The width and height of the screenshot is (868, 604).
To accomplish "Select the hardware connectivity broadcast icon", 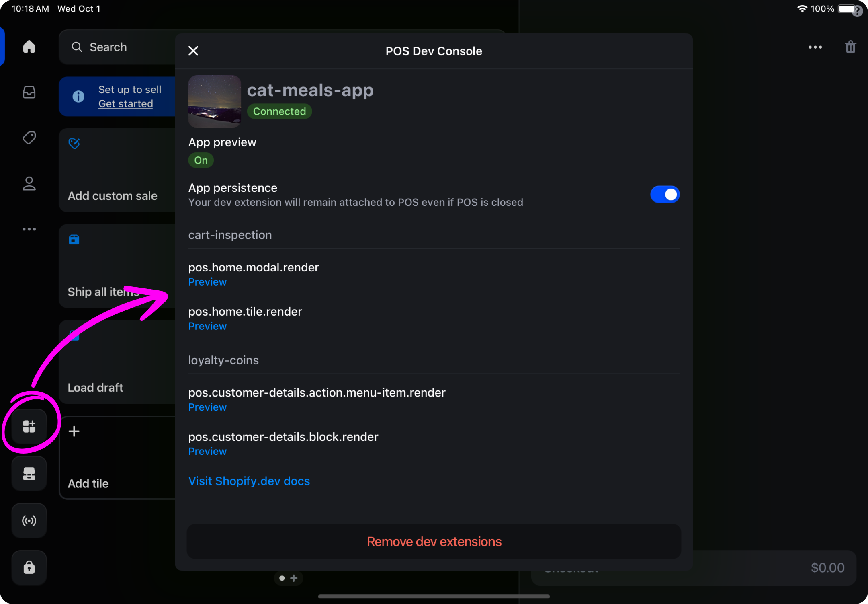I will (x=29, y=521).
